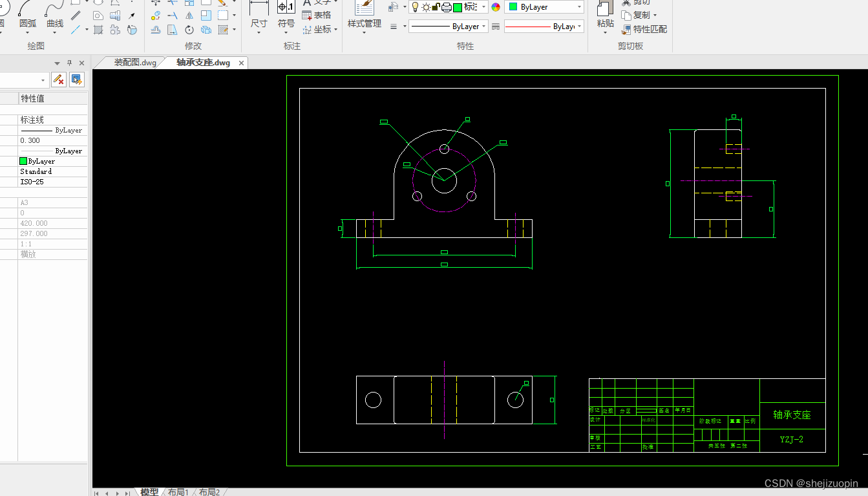Screen dimensions: 868x496
Task: Click the 0.300 line width value
Action: (30, 140)
